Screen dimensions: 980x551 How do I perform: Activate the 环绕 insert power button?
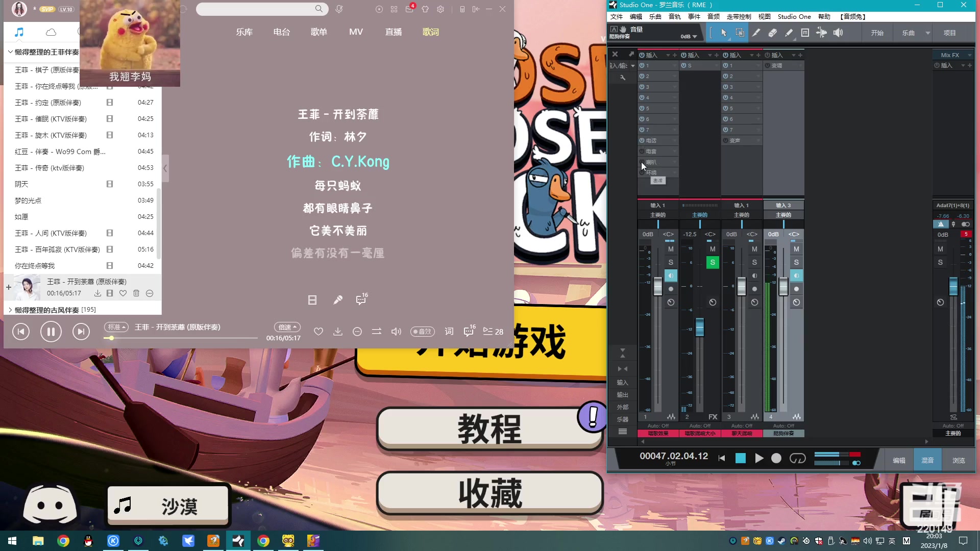click(642, 172)
